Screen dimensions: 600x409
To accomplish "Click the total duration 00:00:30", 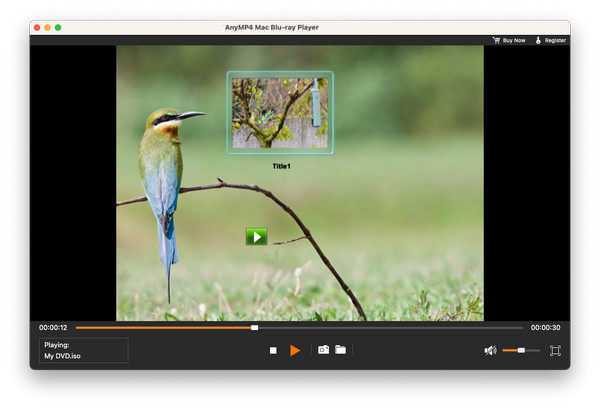I will (545, 327).
